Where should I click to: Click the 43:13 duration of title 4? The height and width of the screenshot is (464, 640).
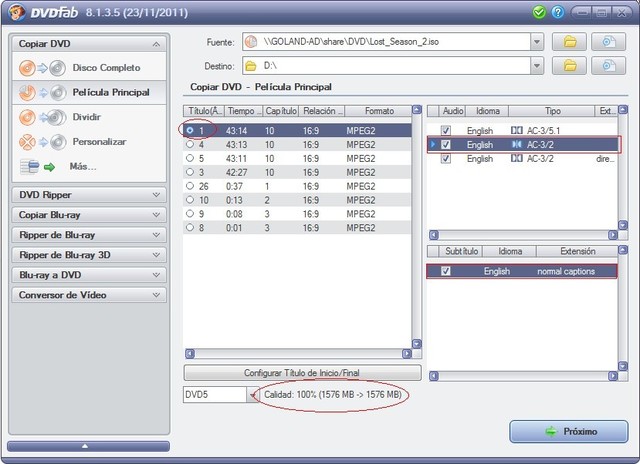[x=236, y=144]
